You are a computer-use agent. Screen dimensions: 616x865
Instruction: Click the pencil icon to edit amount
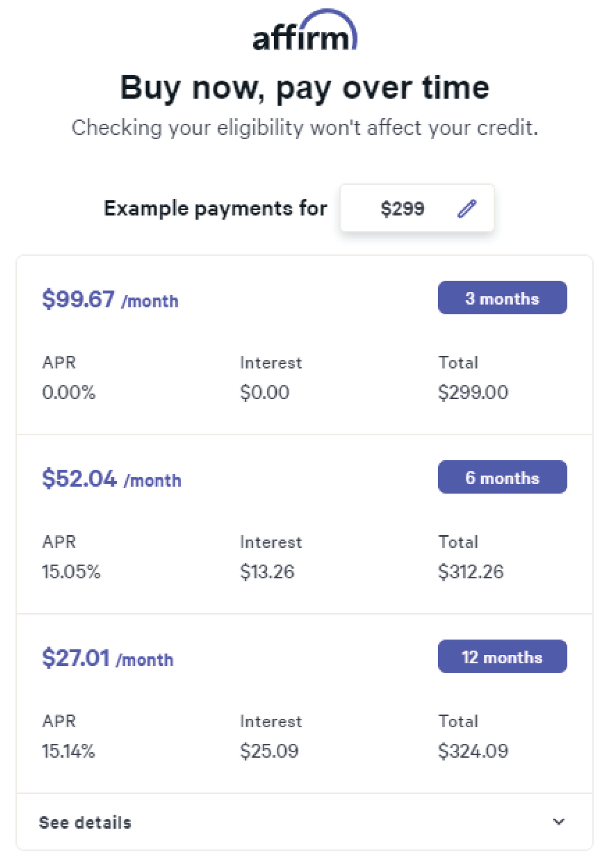coord(466,209)
